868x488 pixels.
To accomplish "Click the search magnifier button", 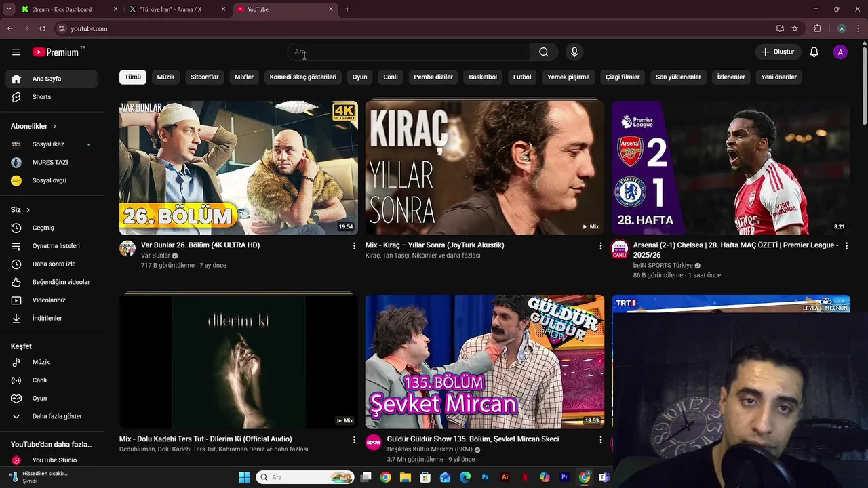I will point(544,52).
